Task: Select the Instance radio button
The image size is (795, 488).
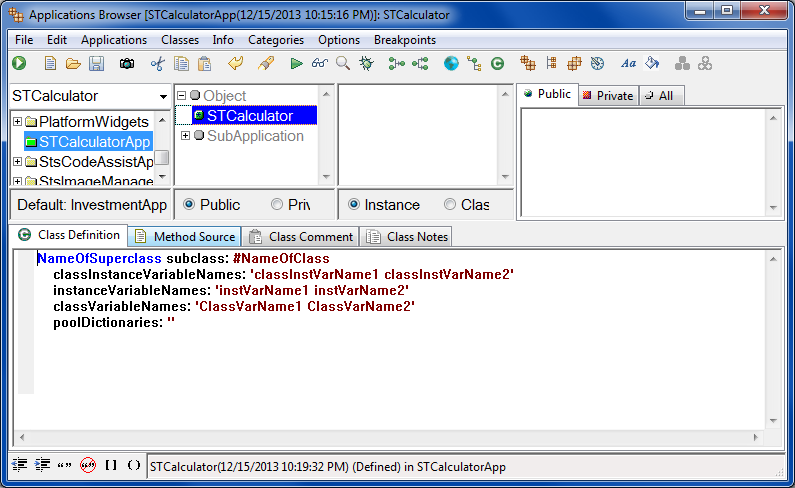Action: click(x=355, y=204)
